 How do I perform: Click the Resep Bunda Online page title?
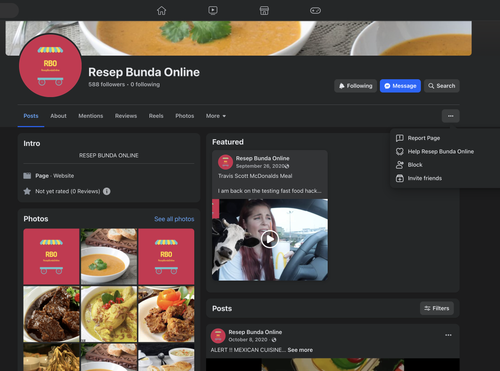[144, 72]
